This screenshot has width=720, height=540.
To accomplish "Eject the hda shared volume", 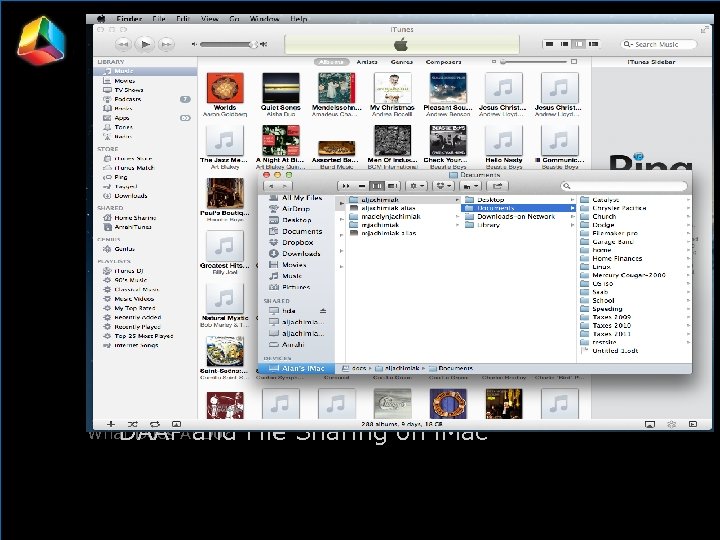I will [323, 311].
